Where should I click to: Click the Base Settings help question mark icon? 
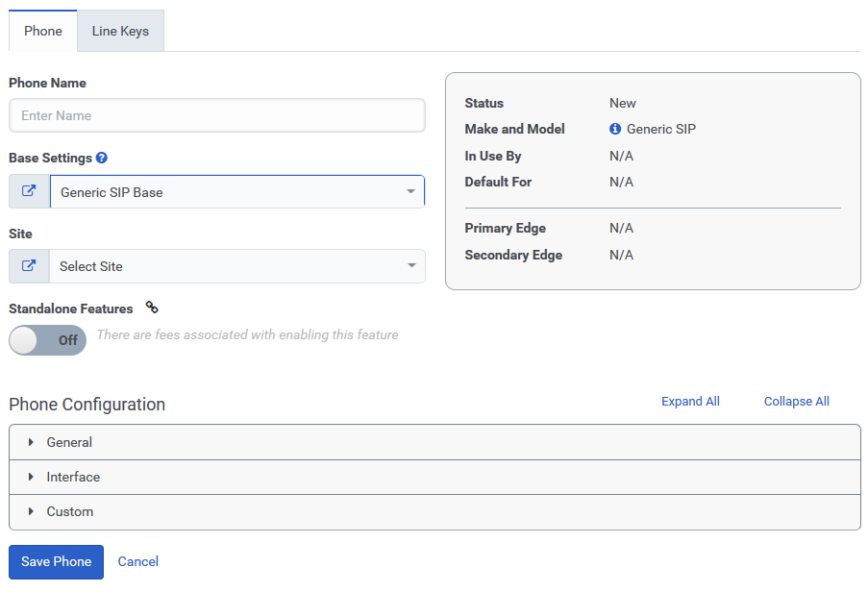click(102, 158)
